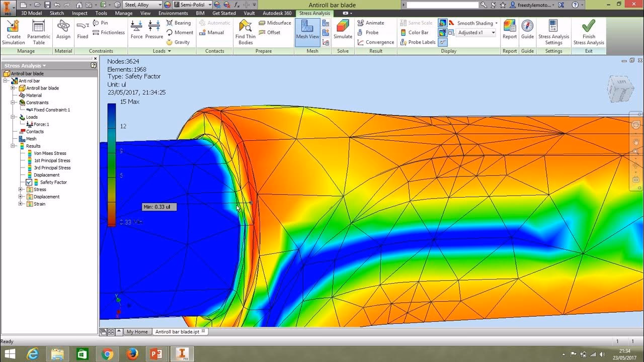The image size is (644, 362).
Task: Select the Offset tool
Action: pos(270,32)
